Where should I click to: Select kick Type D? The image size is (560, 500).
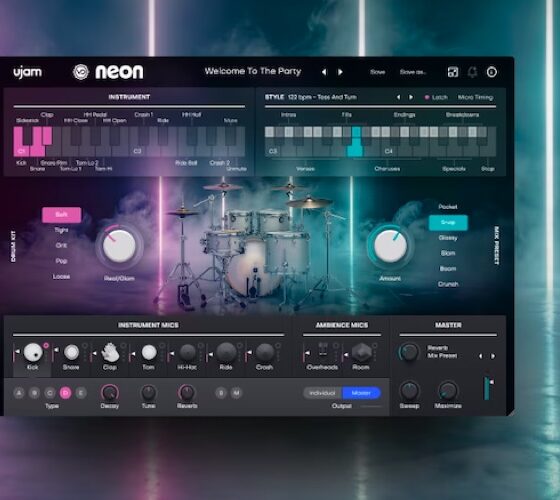coord(65,393)
